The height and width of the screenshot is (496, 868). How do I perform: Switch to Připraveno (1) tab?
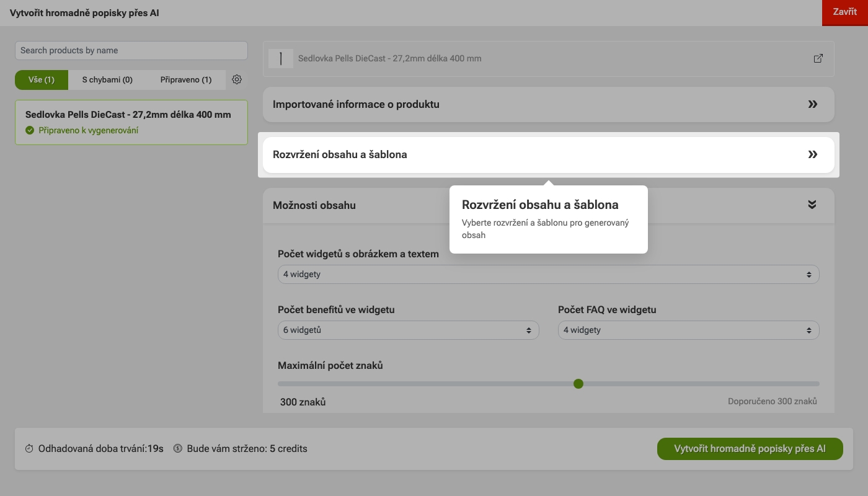coord(186,80)
